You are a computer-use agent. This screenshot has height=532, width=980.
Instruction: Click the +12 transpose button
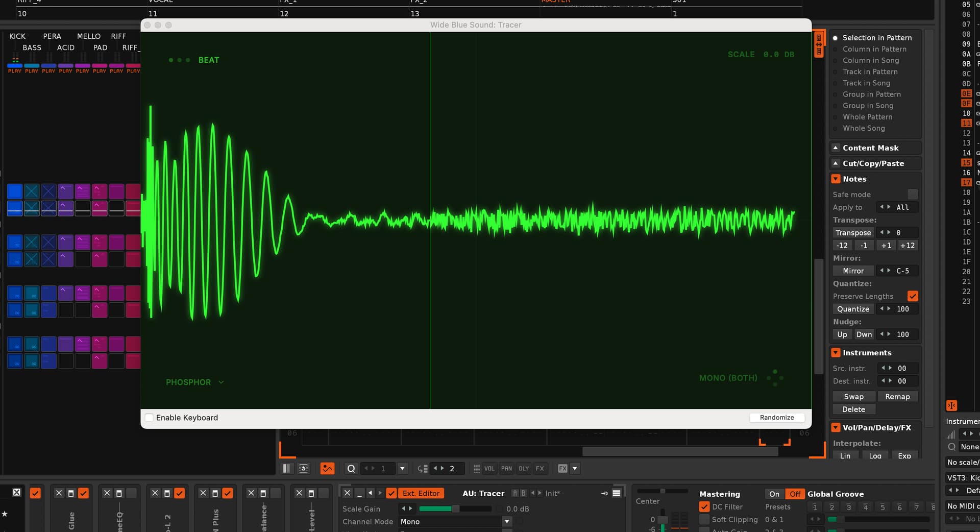click(x=907, y=246)
